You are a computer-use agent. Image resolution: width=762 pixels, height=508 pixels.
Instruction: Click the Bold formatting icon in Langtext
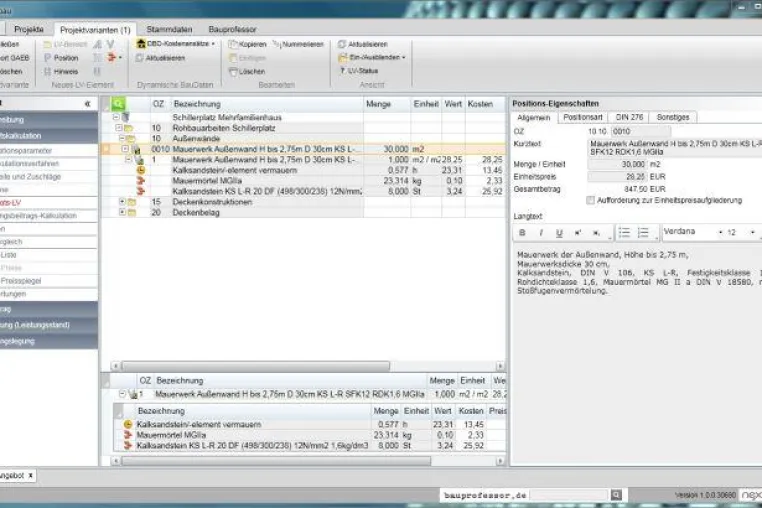(x=522, y=233)
